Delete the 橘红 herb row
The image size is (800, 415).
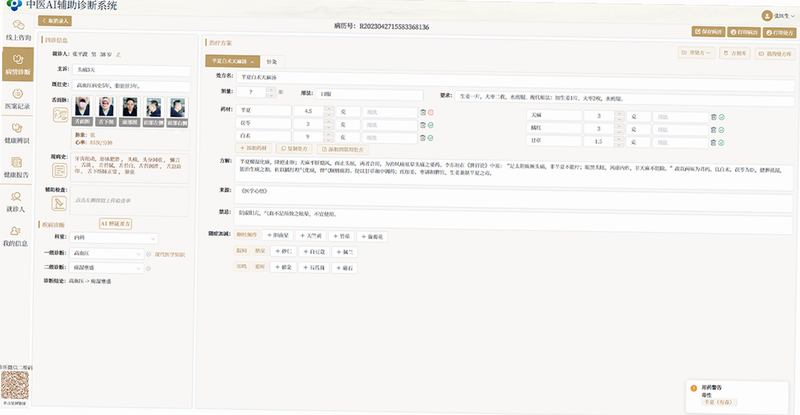[x=714, y=130]
